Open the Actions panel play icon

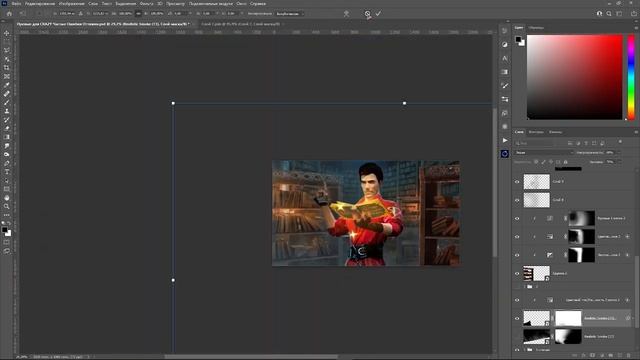(505, 140)
